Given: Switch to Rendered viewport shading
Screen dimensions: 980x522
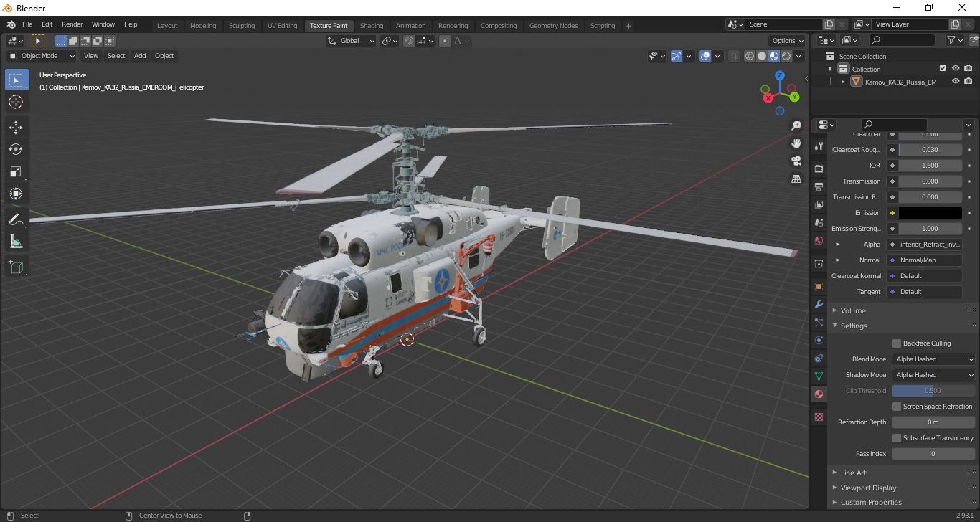Looking at the screenshot, I should (x=786, y=56).
